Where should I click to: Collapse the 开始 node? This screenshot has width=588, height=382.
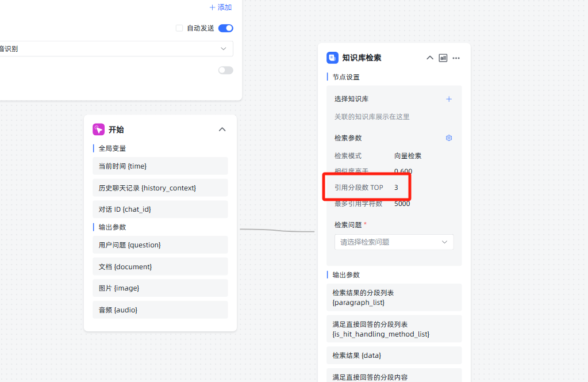pyautogui.click(x=222, y=129)
